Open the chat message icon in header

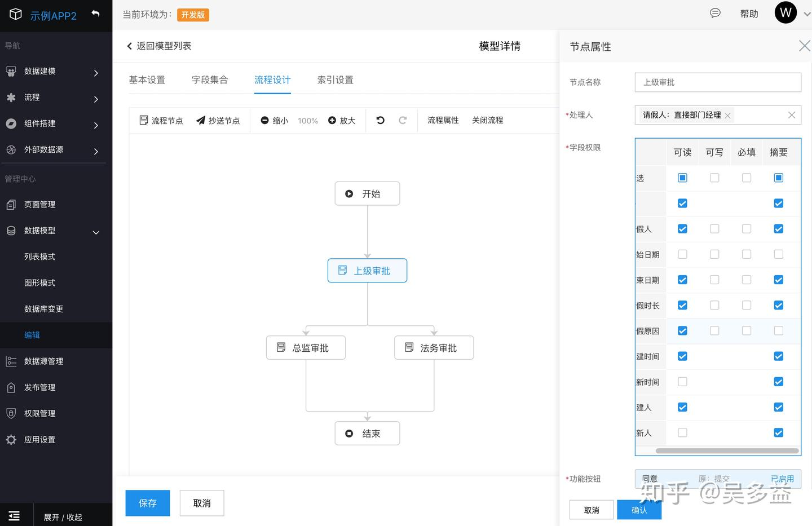click(715, 14)
